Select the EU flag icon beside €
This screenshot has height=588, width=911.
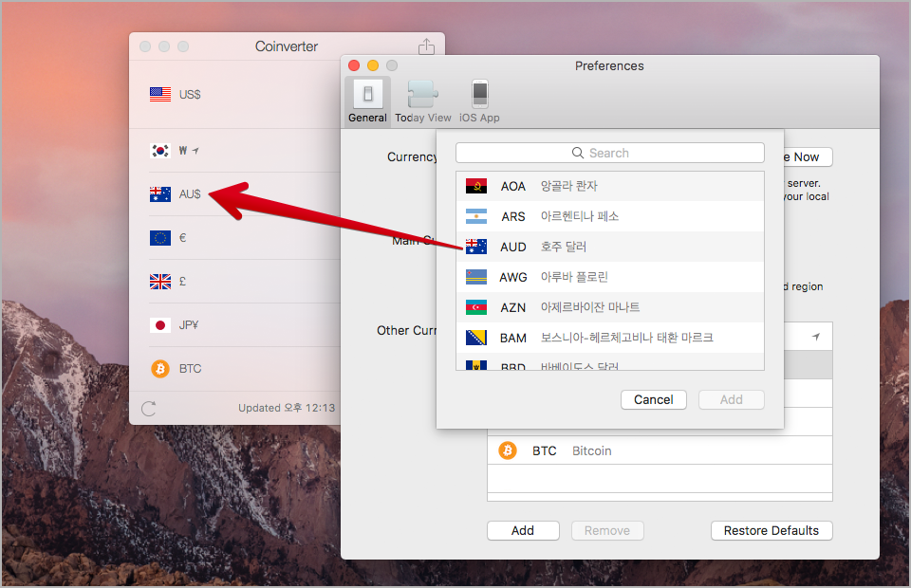tap(160, 238)
